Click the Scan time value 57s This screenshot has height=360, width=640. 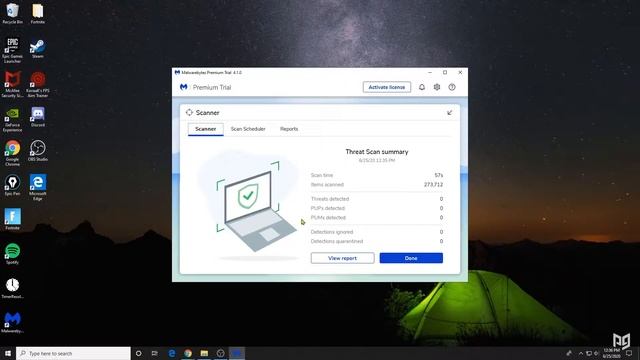click(x=439, y=175)
